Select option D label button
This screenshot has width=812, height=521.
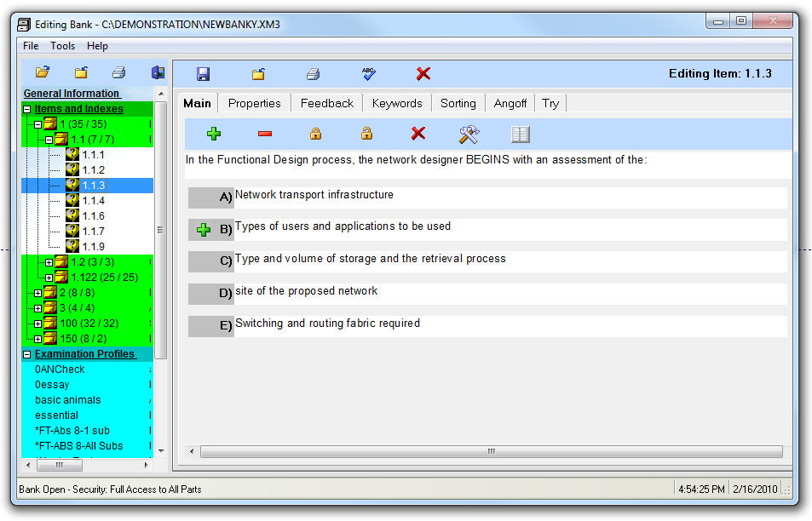[210, 294]
